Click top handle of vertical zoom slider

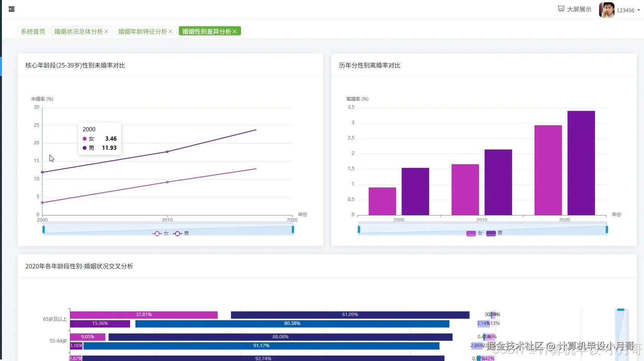point(621,310)
